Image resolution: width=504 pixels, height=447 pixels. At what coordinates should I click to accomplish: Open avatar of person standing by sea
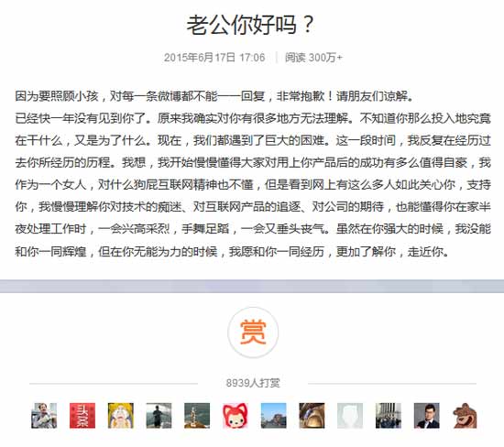point(159,416)
